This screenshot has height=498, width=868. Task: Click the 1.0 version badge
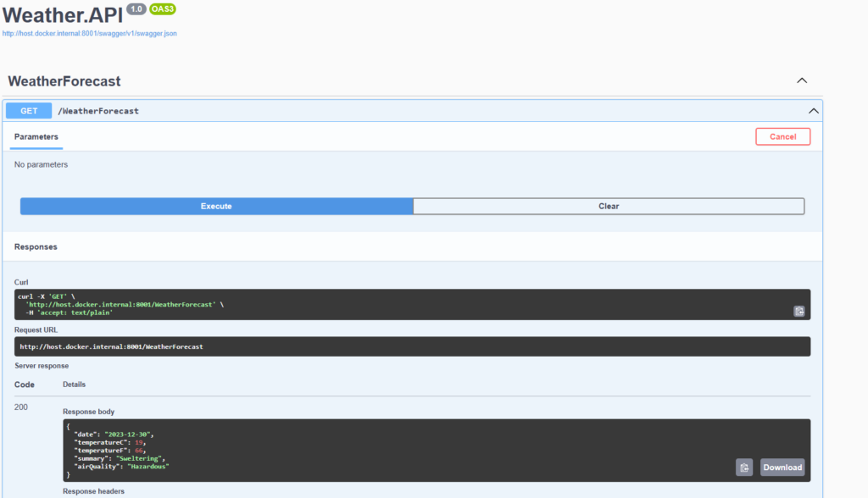click(136, 9)
